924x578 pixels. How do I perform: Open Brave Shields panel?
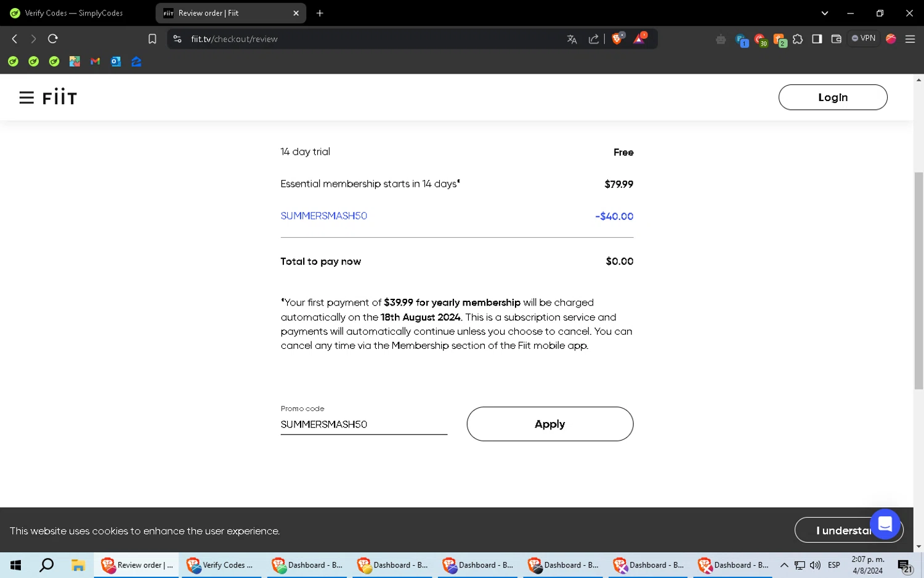(x=617, y=38)
